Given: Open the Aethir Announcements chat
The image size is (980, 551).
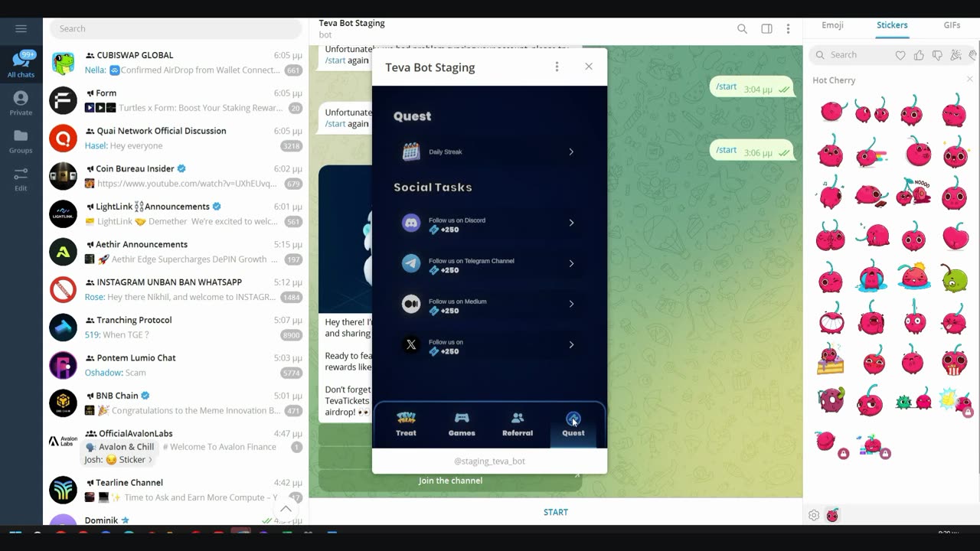Looking at the screenshot, I should 175,252.
